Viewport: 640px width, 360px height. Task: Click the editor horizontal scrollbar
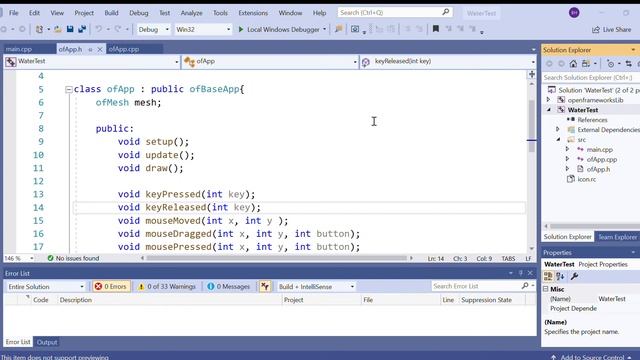click(x=276, y=258)
